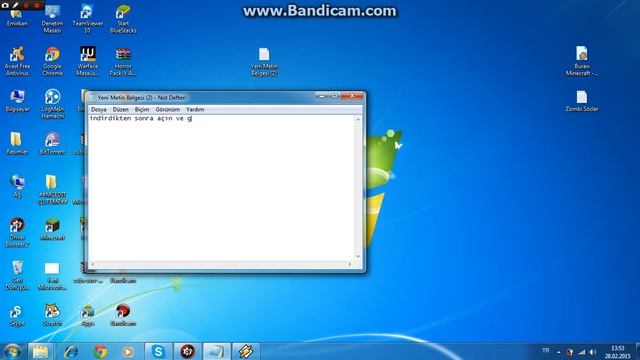Select the Driver Booster desktop icon

point(17,232)
